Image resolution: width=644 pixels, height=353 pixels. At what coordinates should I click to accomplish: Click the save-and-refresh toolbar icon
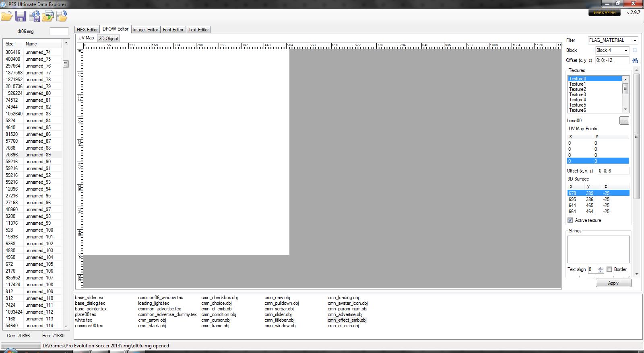(x=34, y=16)
